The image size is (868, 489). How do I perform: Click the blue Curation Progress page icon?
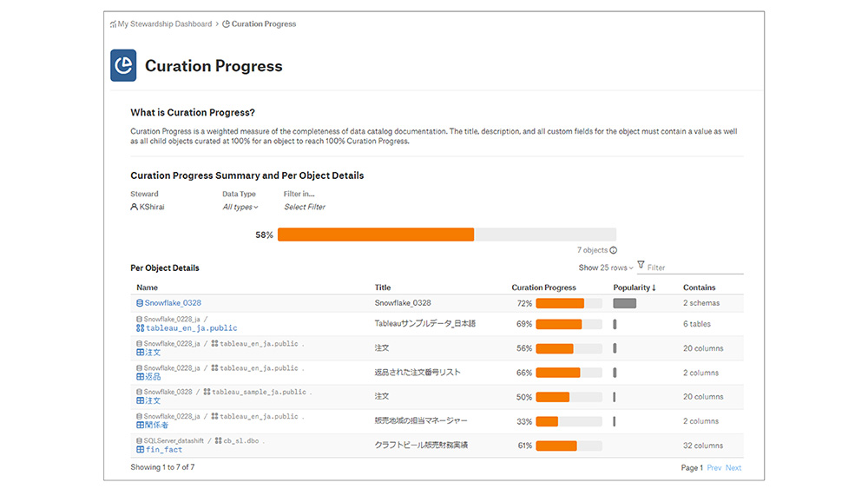tap(123, 65)
